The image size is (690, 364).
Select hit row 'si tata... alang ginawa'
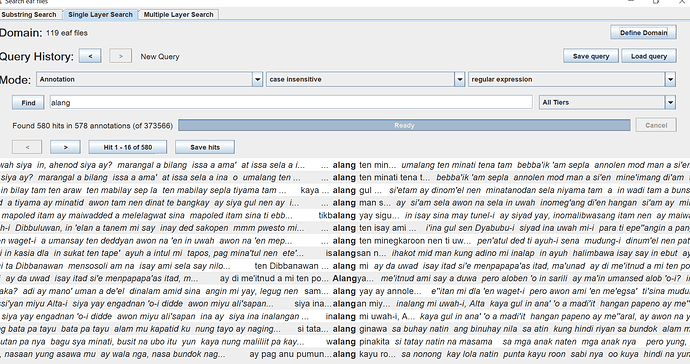click(x=345, y=329)
